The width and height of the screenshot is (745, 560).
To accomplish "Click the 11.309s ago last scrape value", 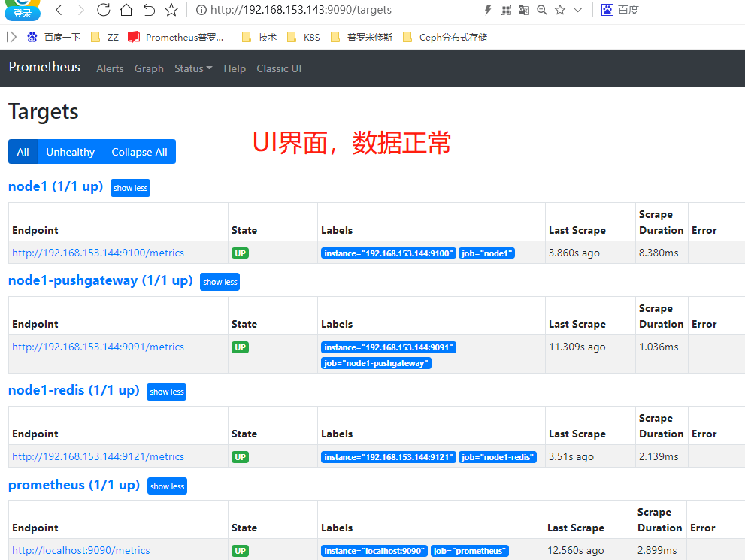I will (x=577, y=347).
